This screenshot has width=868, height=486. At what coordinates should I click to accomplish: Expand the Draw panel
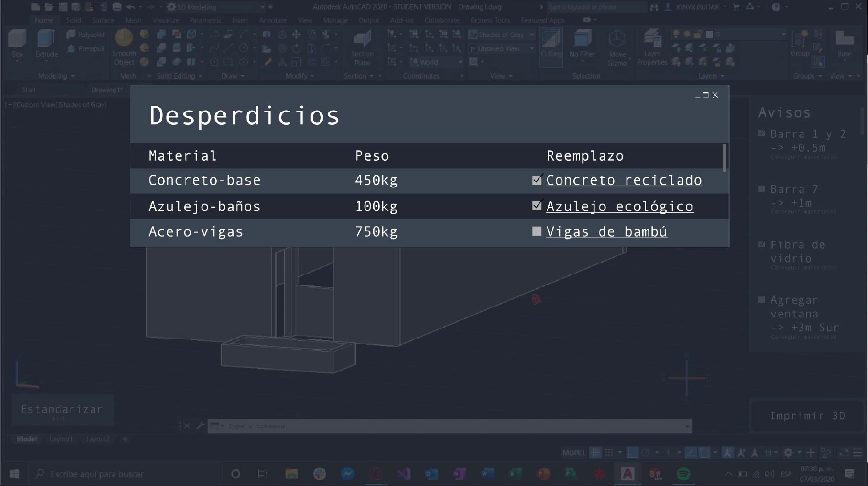point(233,76)
